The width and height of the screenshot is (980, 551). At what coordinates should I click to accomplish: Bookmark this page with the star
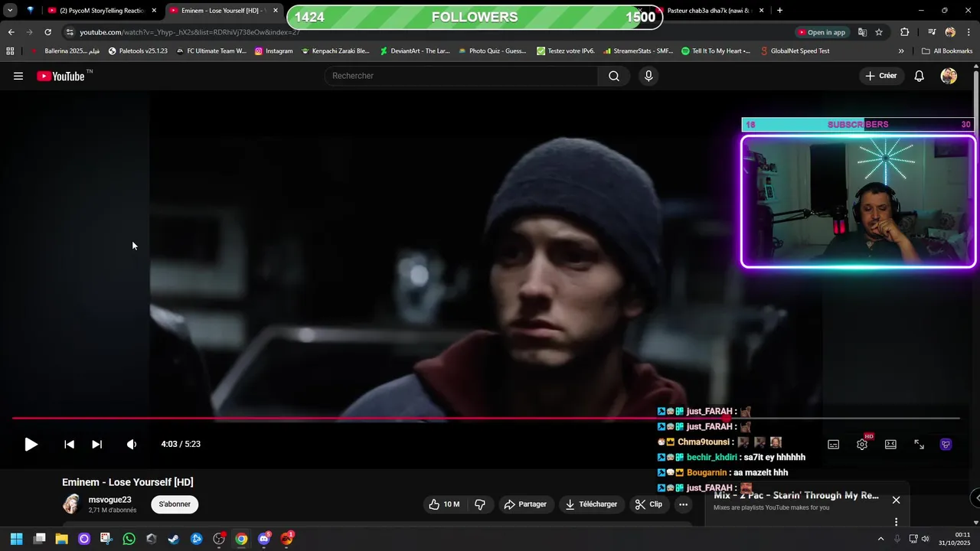(879, 32)
